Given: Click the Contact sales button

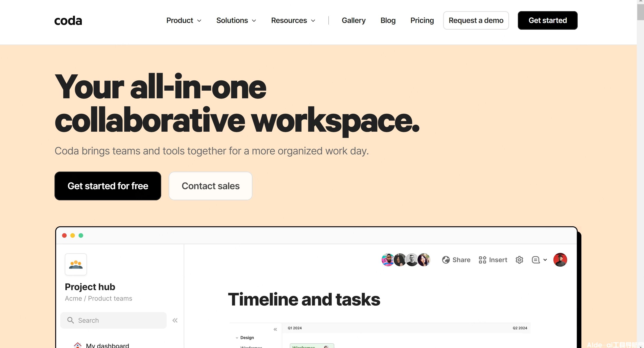Looking at the screenshot, I should 211,186.
